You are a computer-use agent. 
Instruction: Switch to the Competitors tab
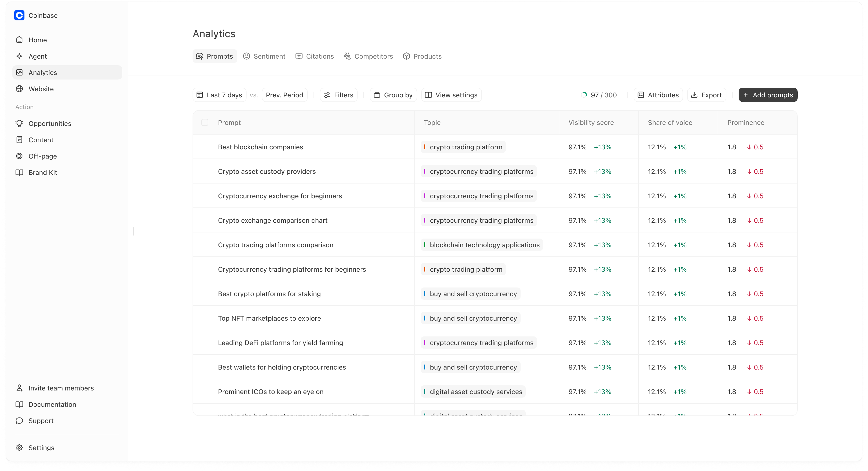coord(368,56)
